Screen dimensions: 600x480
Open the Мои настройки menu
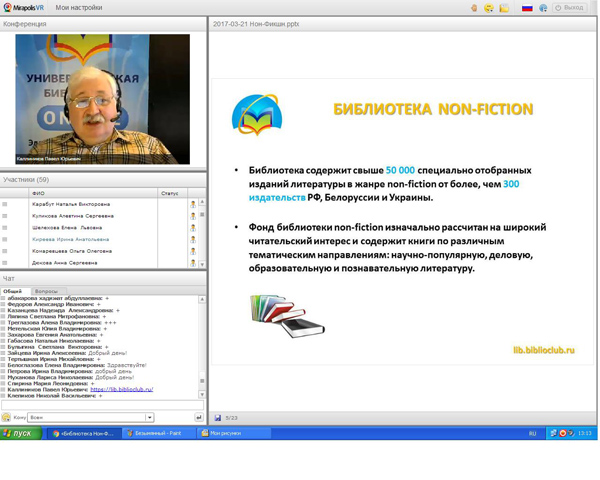tap(79, 8)
